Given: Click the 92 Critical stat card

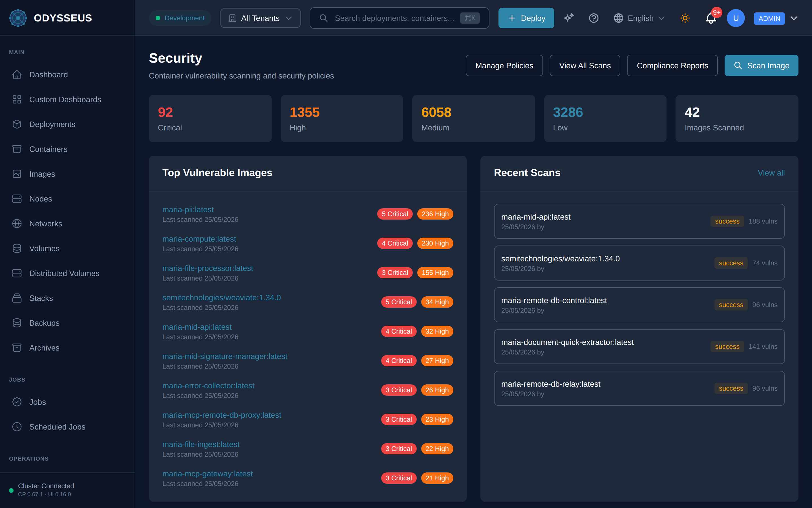Looking at the screenshot, I should click(x=210, y=119).
